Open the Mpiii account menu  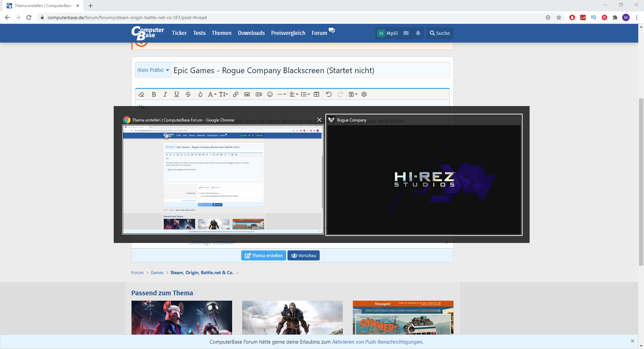[x=388, y=33]
